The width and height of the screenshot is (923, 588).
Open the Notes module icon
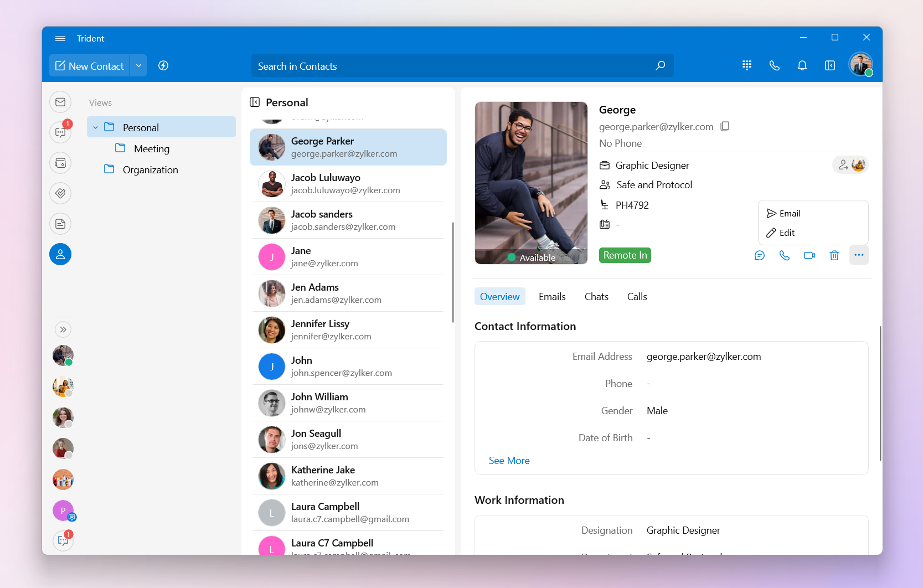(60, 224)
